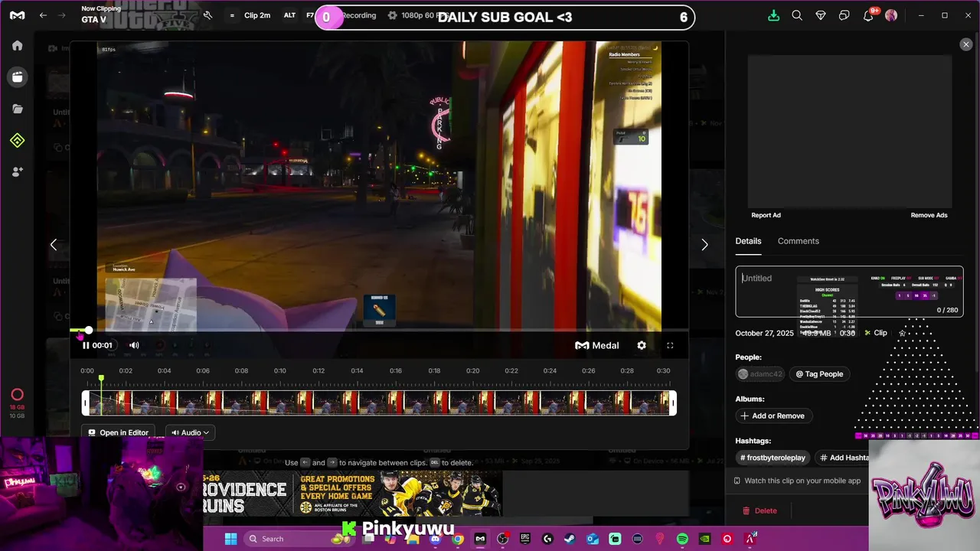Viewport: 980px width, 551px height.
Task: Click the Medal logo at top left
Action: (x=17, y=15)
